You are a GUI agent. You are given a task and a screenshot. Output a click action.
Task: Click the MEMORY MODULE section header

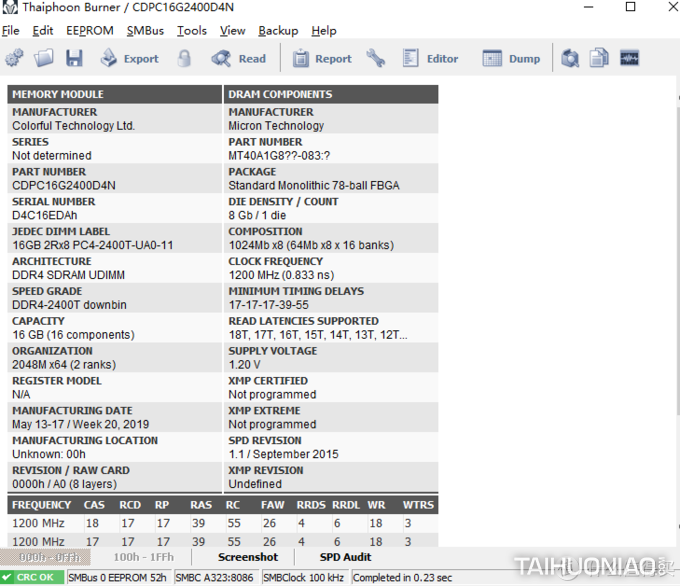tap(114, 94)
